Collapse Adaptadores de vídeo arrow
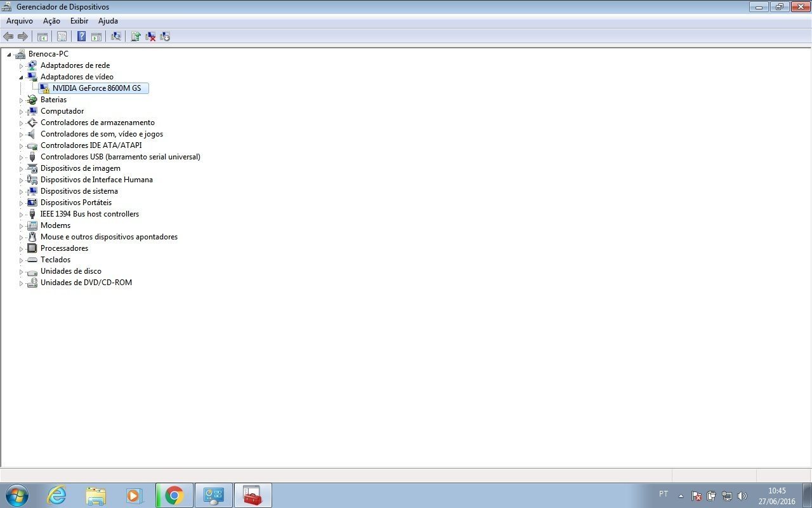The width and height of the screenshot is (812, 508). tap(21, 77)
